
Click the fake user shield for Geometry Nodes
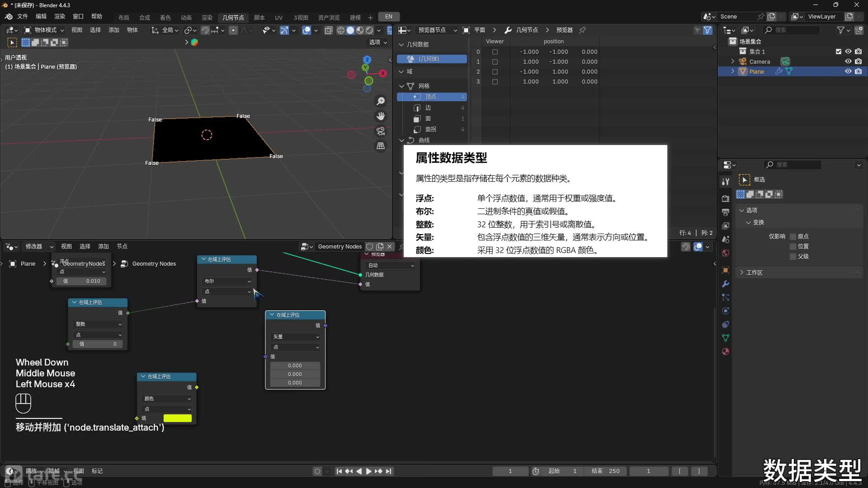(369, 246)
